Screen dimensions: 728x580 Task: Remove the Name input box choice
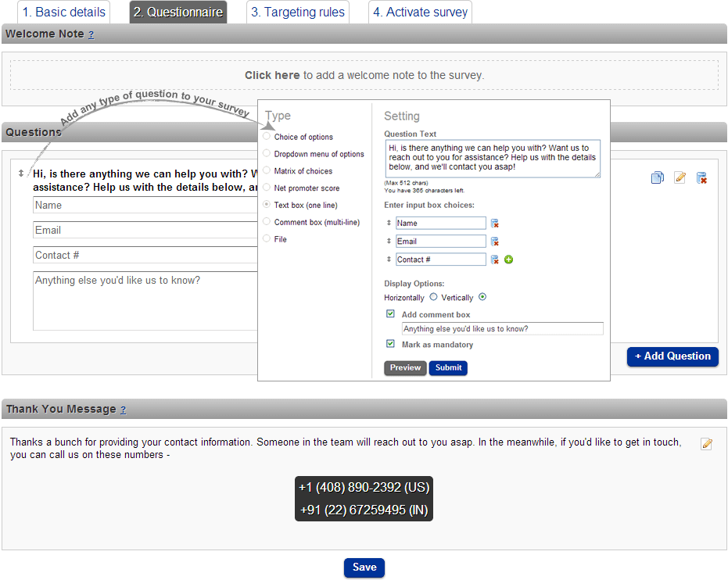(x=494, y=224)
